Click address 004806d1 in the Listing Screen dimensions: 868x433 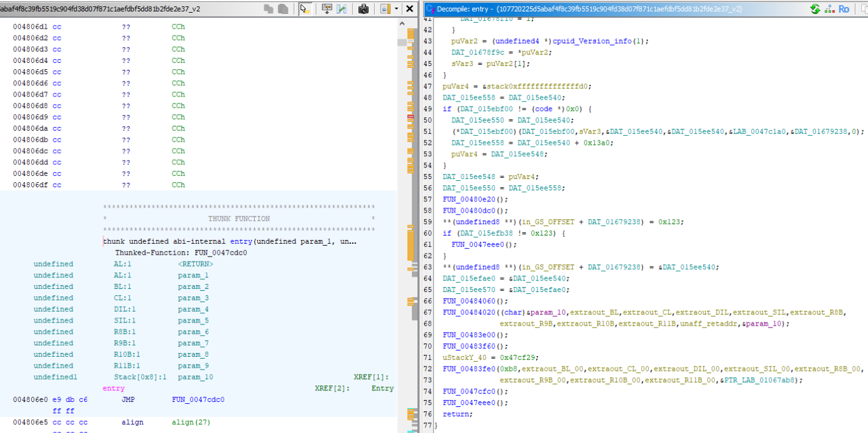tap(31, 27)
